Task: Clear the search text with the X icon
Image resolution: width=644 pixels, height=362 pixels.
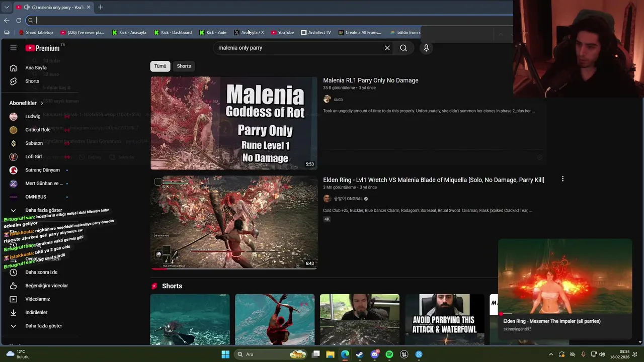Action: click(x=387, y=48)
